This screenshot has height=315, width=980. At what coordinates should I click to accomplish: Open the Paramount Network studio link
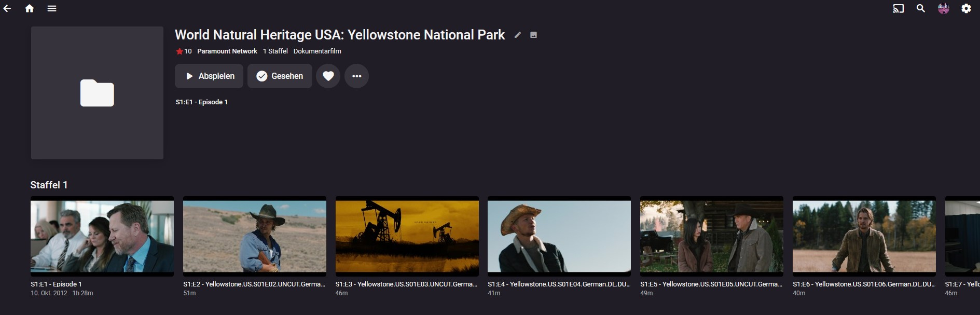(227, 51)
